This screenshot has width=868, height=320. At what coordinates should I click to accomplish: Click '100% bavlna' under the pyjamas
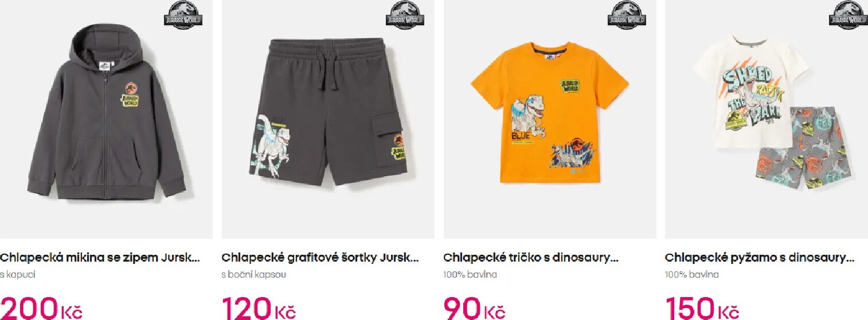click(x=691, y=275)
